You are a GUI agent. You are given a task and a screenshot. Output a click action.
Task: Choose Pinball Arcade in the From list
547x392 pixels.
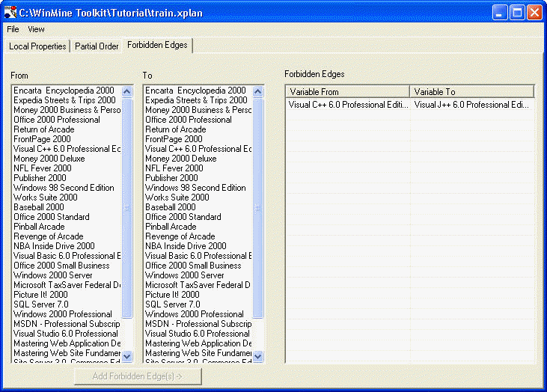pyautogui.click(x=39, y=227)
